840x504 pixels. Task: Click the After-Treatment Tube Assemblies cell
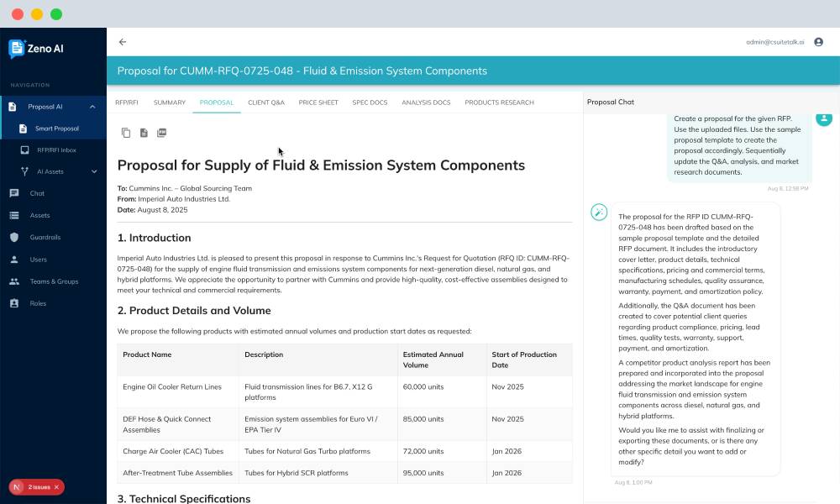[x=177, y=473]
